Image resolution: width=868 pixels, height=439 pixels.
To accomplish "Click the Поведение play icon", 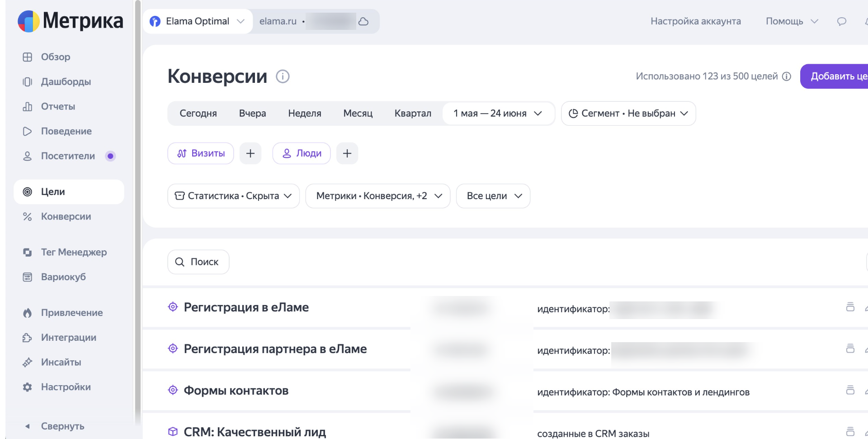I will pyautogui.click(x=28, y=131).
